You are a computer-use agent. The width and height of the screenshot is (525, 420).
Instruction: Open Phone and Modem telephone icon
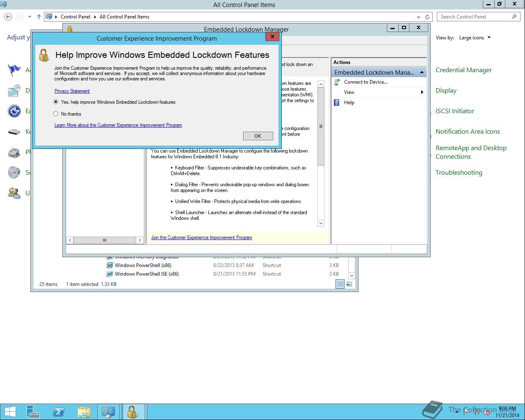(x=14, y=152)
